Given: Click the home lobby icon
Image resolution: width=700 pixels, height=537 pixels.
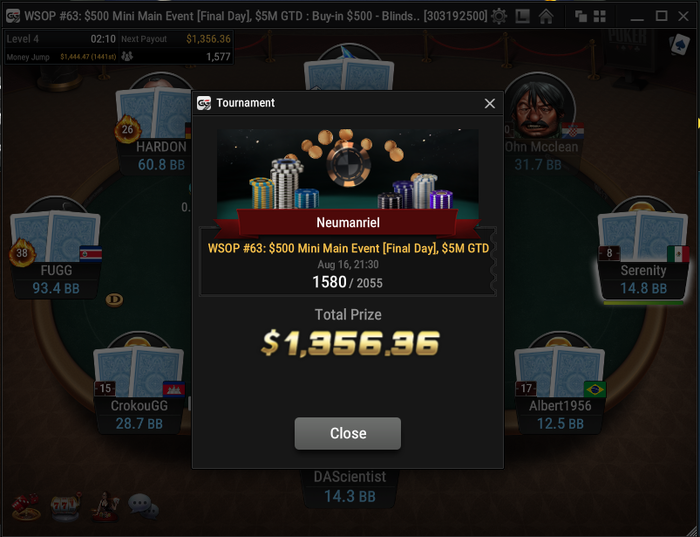Looking at the screenshot, I should (x=546, y=17).
